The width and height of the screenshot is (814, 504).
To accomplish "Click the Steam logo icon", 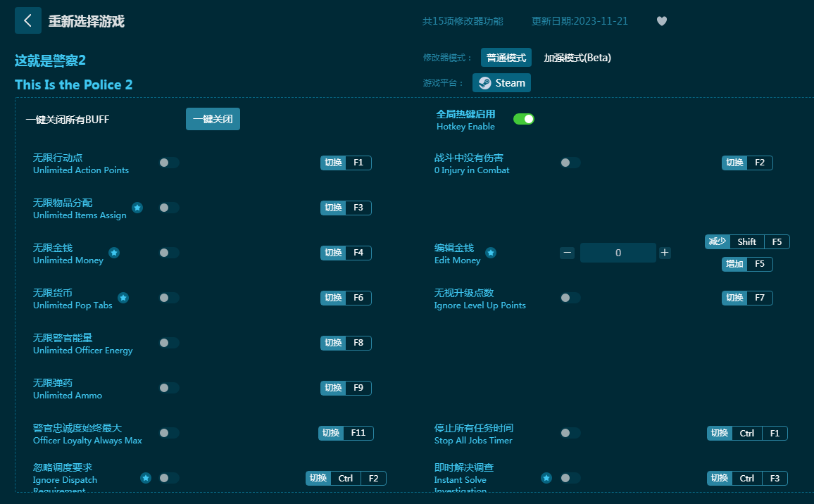I will [x=485, y=83].
